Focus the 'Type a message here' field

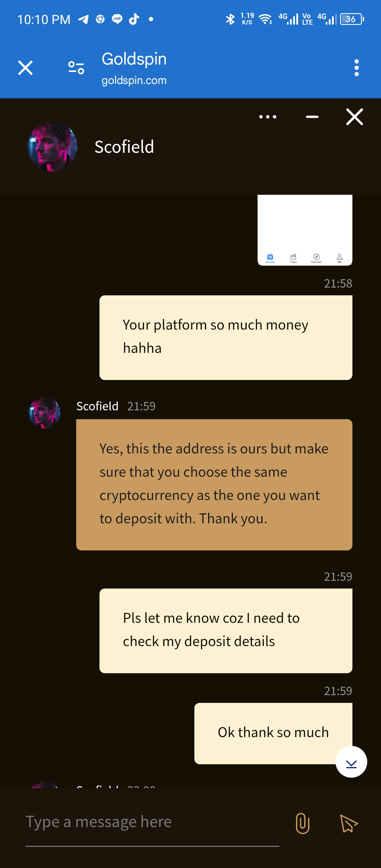point(152,822)
